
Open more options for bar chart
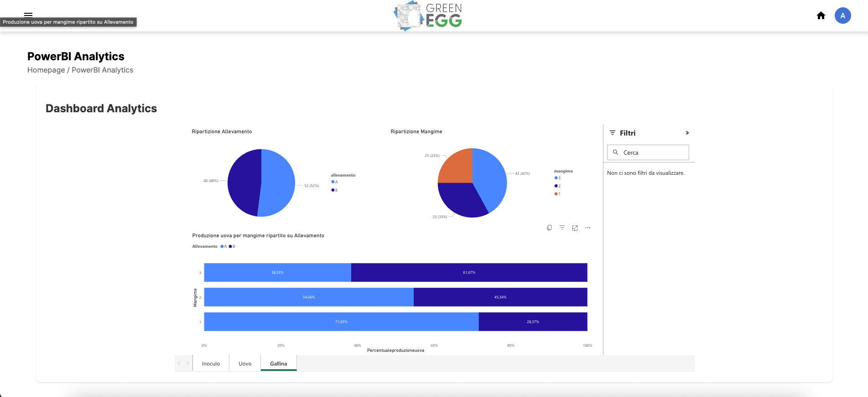pyautogui.click(x=587, y=228)
